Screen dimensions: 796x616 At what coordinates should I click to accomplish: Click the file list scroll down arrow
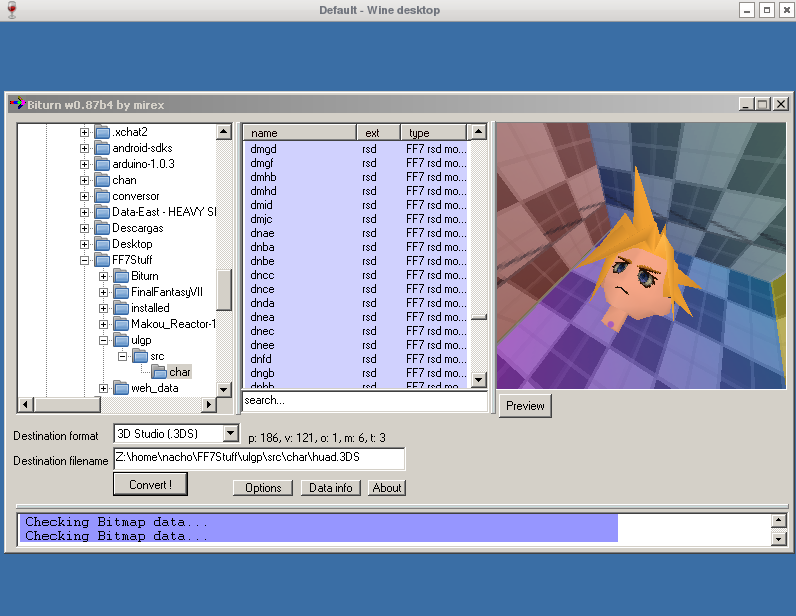click(479, 379)
